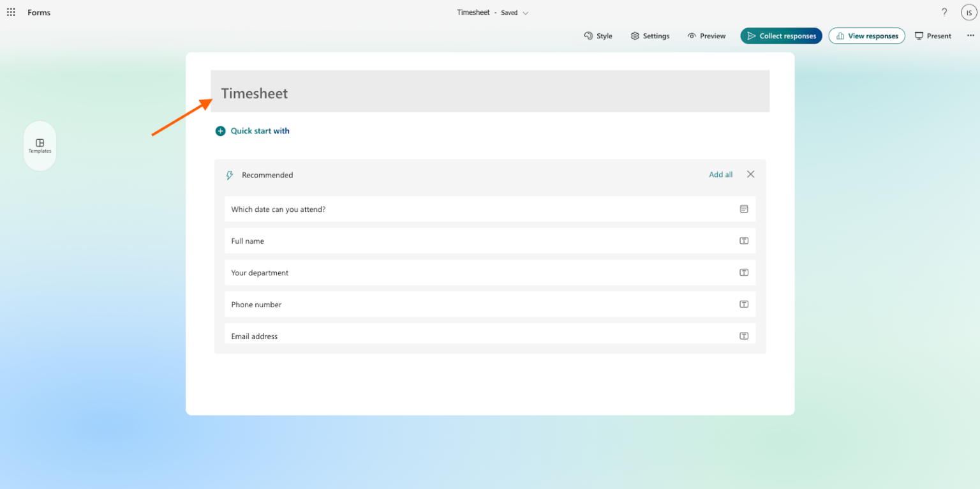Click the Collect responses button
Viewport: 980px width, 489px height.
point(781,36)
